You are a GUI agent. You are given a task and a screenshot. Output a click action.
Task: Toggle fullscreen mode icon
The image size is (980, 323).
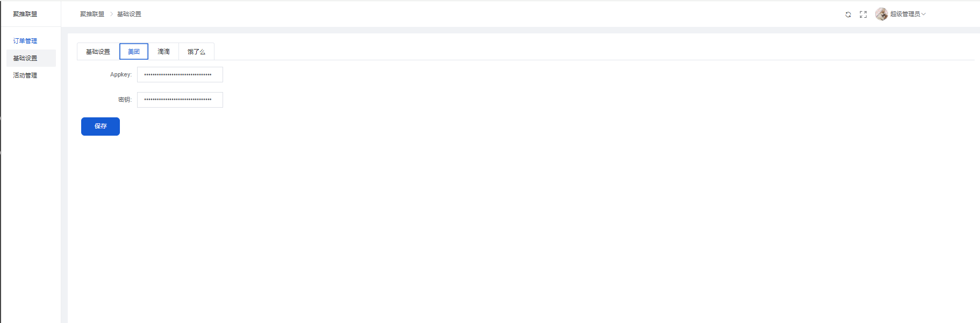point(863,15)
